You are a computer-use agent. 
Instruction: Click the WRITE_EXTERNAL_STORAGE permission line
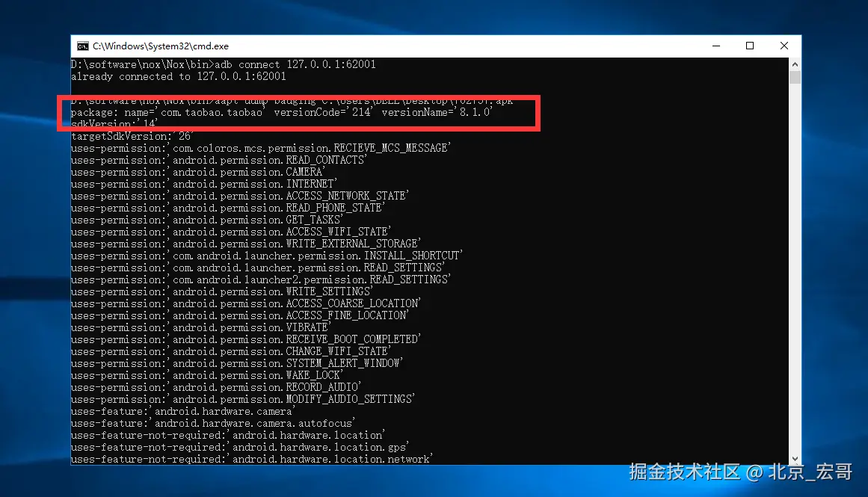[x=246, y=244]
